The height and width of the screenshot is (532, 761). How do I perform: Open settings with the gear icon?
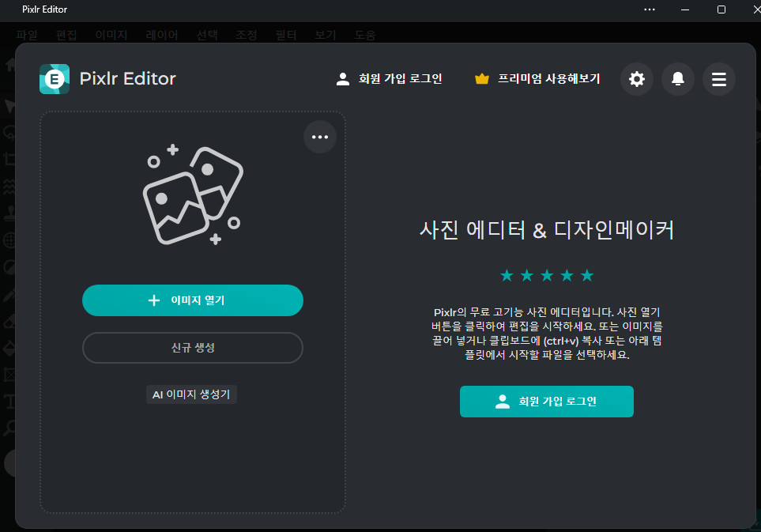pyautogui.click(x=637, y=78)
